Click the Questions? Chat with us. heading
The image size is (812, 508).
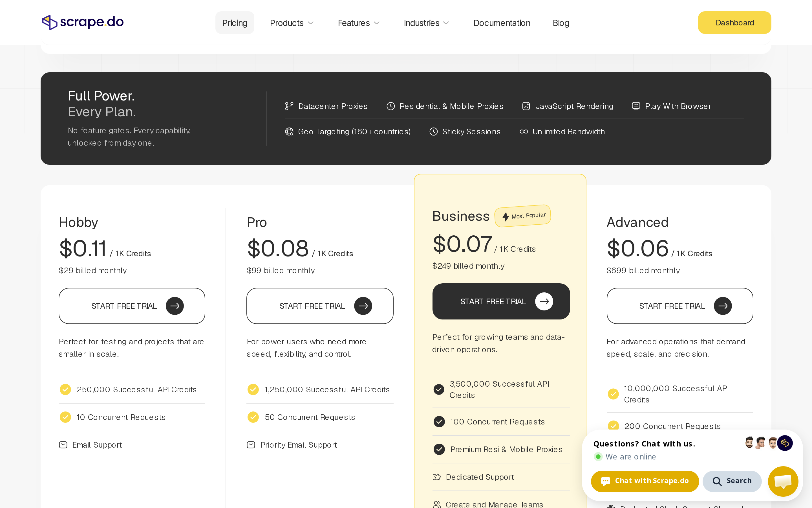[x=644, y=444]
